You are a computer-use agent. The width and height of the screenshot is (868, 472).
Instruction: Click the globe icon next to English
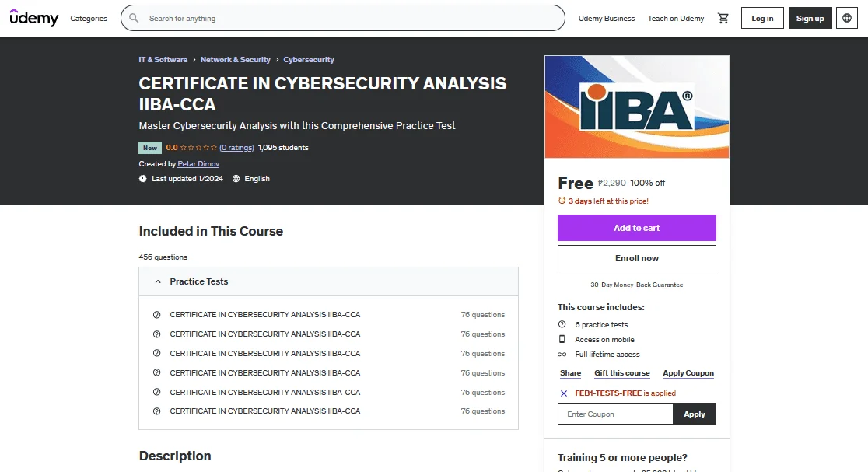pos(236,179)
